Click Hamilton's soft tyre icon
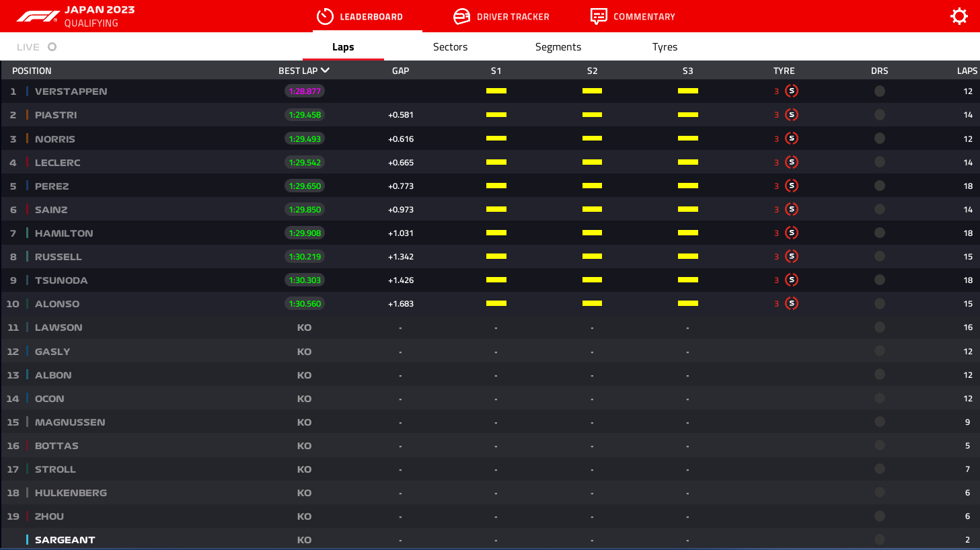Screen dimensions: 980x550 [x=792, y=233]
